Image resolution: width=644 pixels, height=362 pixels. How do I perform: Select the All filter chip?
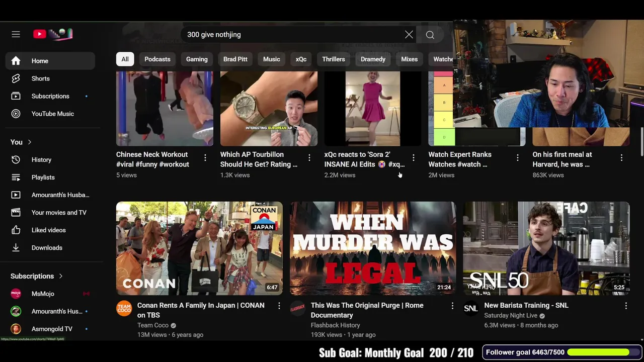point(125,59)
